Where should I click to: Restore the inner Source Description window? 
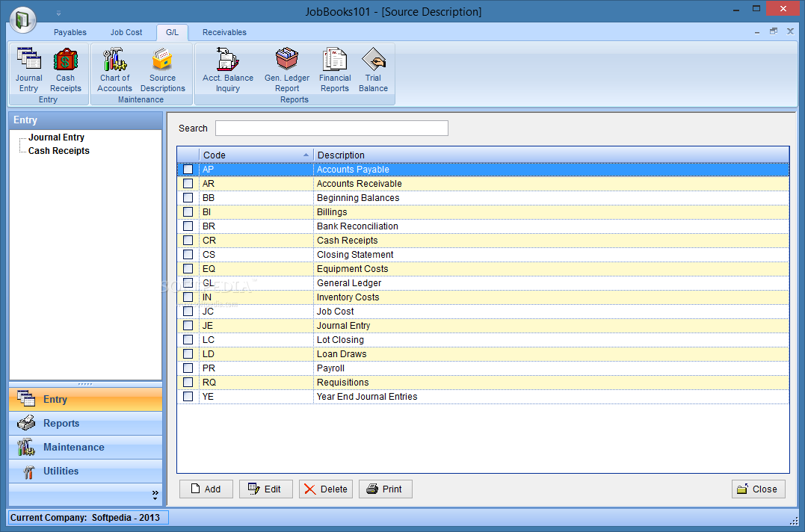(x=773, y=31)
